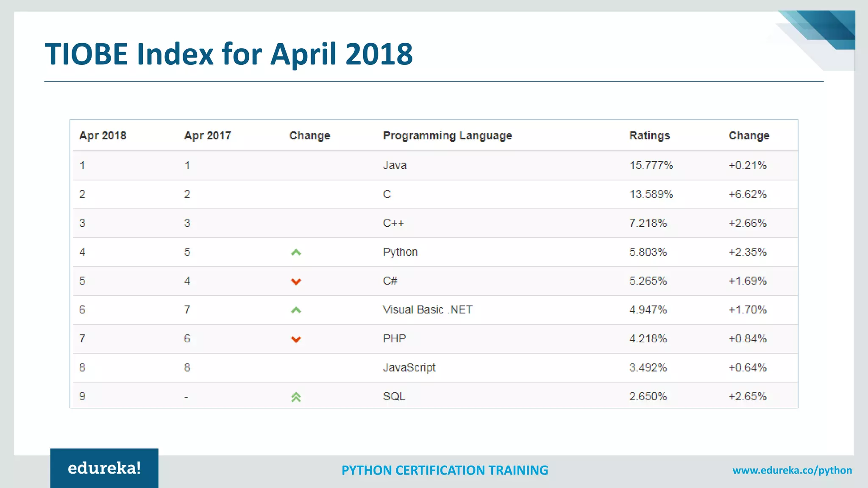
Task: Click the 5.265% rating value
Action: [648, 281]
